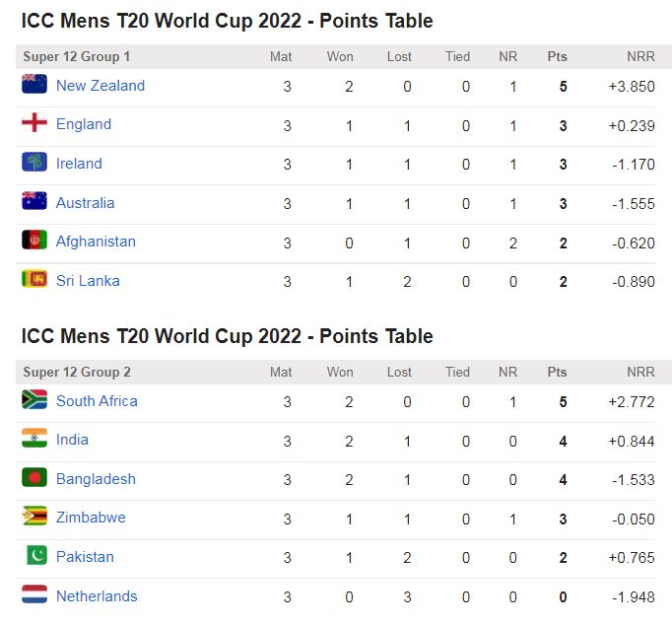Open the New Zealand team link
The image size is (672, 625).
(101, 86)
